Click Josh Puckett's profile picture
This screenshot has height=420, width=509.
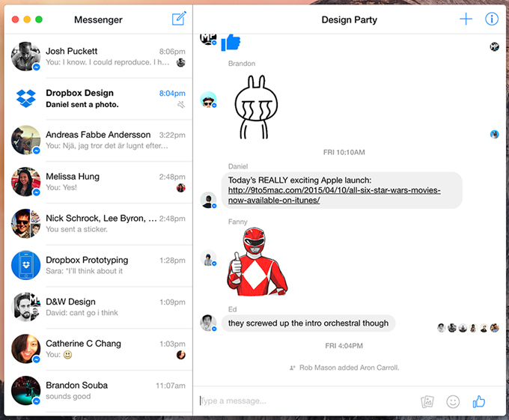25,56
